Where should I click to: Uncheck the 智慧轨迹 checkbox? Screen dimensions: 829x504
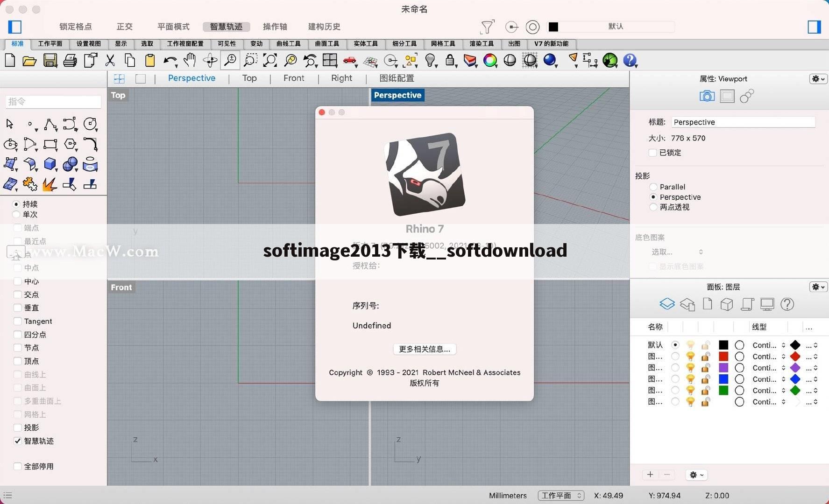coord(18,441)
